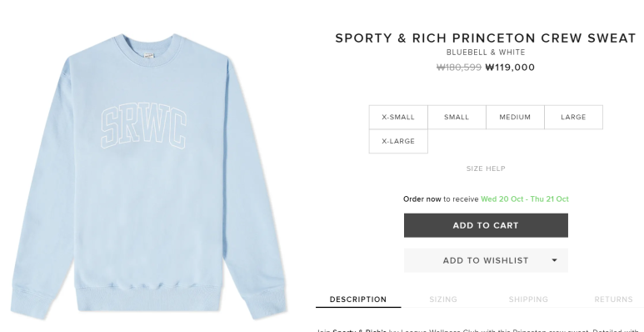Select the Small size option
644x332 pixels.
tap(457, 118)
